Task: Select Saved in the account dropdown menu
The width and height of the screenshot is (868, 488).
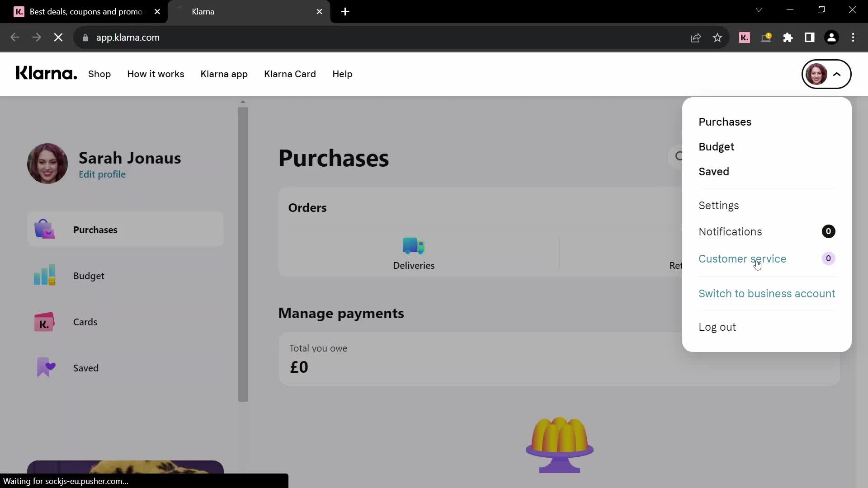Action: pyautogui.click(x=714, y=172)
